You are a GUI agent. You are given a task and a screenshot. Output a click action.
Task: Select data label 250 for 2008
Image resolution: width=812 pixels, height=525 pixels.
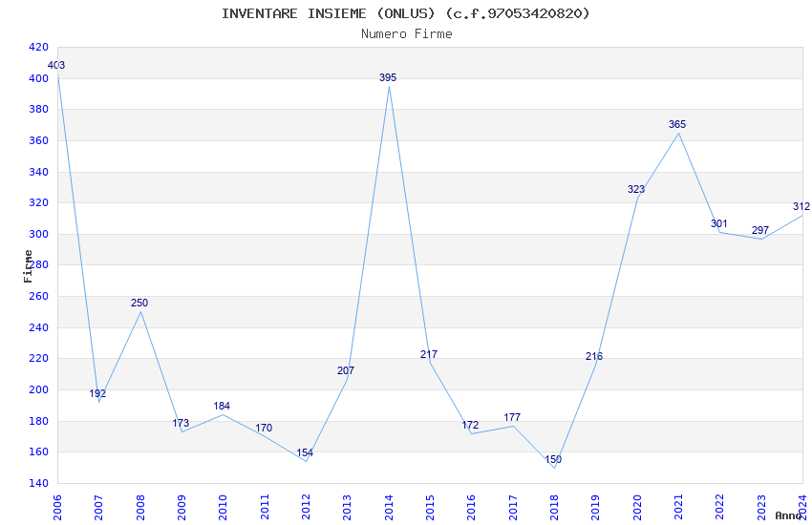(x=139, y=303)
